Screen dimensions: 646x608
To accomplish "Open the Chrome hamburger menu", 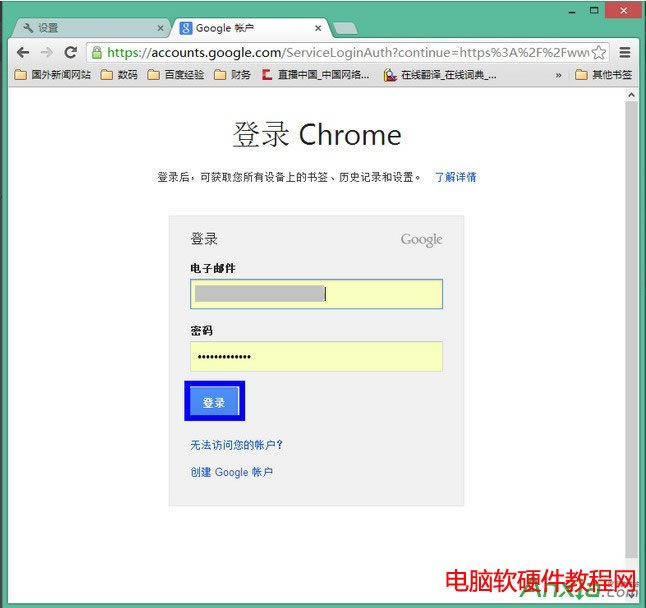I will click(625, 52).
